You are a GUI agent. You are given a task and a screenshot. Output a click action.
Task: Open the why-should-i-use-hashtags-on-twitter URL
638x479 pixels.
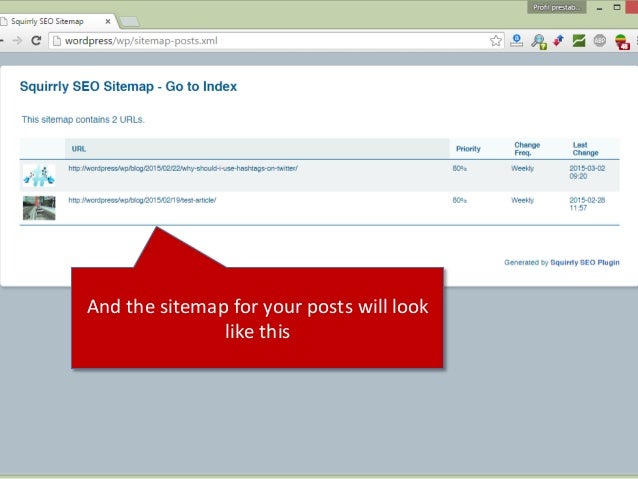[183, 168]
